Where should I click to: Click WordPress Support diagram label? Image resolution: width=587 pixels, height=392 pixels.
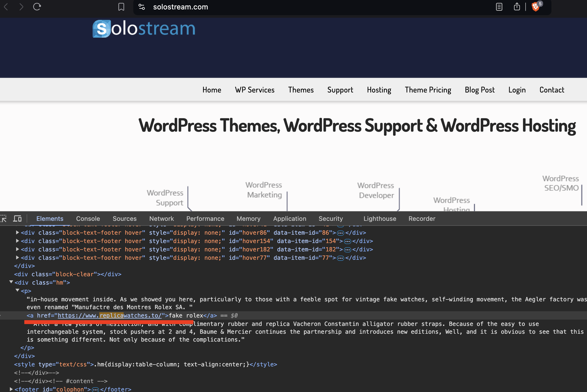165,198
